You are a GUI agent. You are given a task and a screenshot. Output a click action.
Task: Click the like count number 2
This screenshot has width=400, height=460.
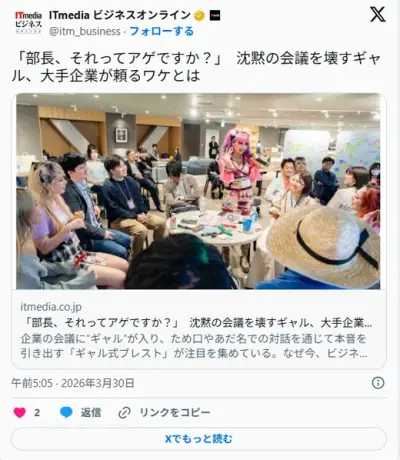[x=37, y=413]
